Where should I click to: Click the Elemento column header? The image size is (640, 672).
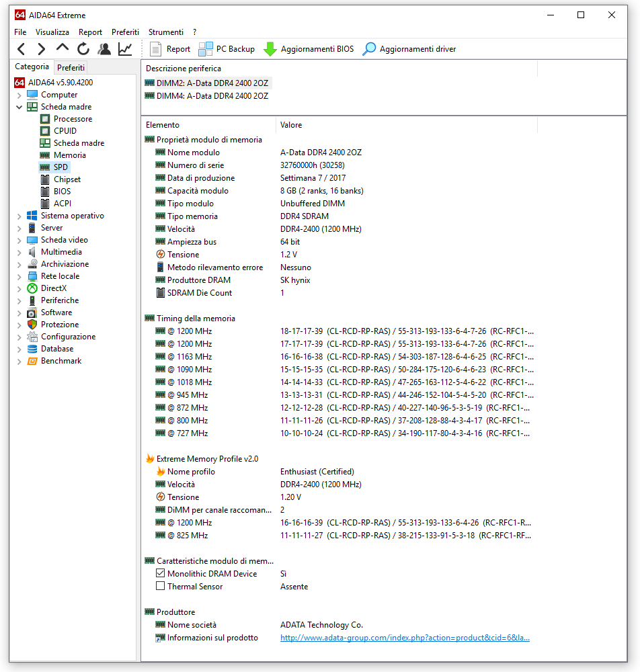(x=209, y=125)
